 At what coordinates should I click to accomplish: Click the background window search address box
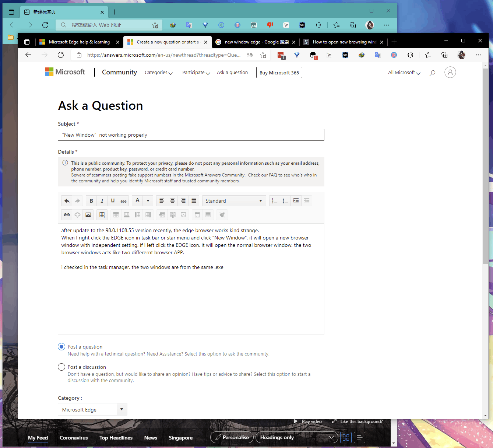tap(109, 25)
